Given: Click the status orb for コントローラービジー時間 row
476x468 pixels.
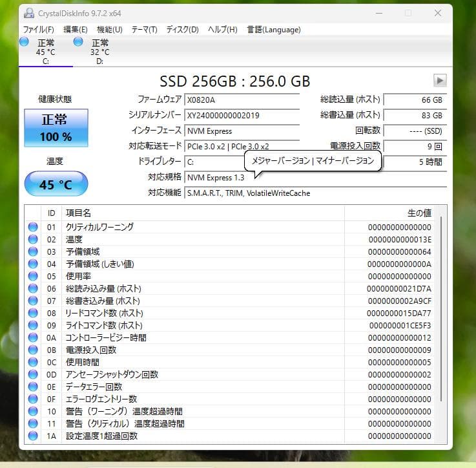Looking at the screenshot, I should (x=33, y=337).
